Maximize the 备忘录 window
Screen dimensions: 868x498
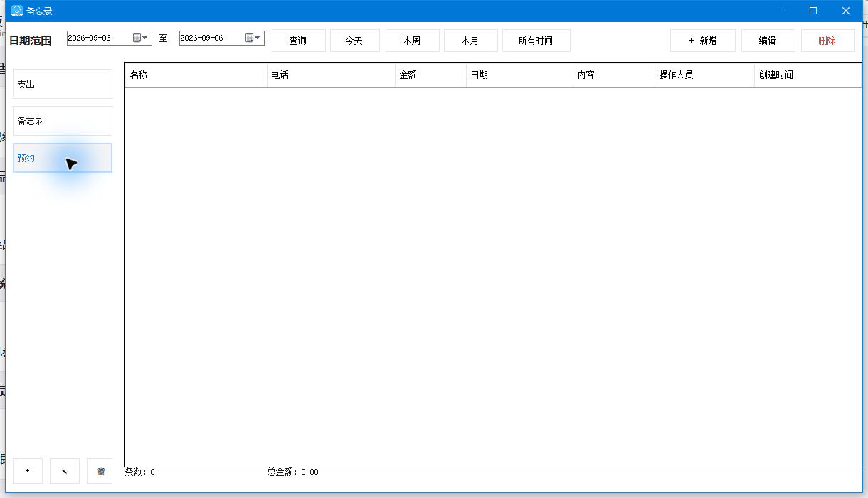tap(813, 11)
